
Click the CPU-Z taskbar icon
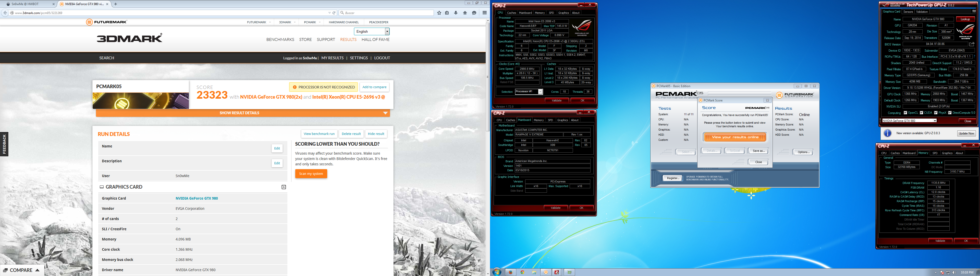(x=557, y=272)
